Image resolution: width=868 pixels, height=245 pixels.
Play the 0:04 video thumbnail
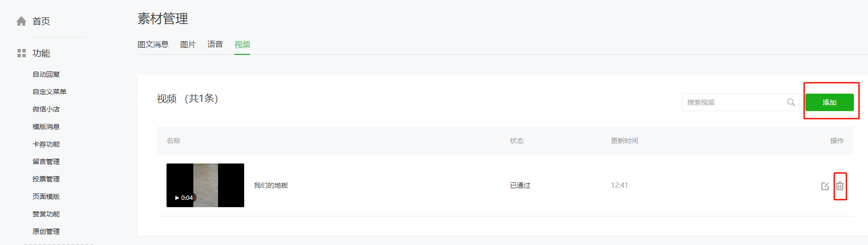pos(205,185)
